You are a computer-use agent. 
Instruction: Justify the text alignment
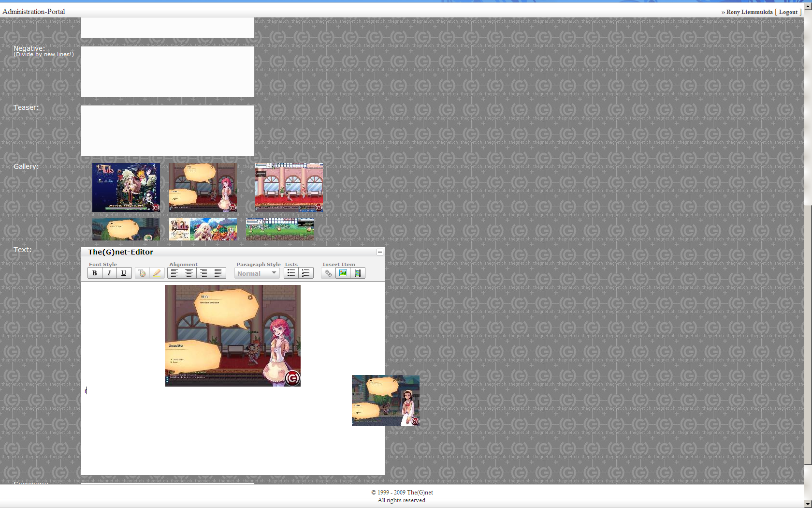pyautogui.click(x=218, y=273)
